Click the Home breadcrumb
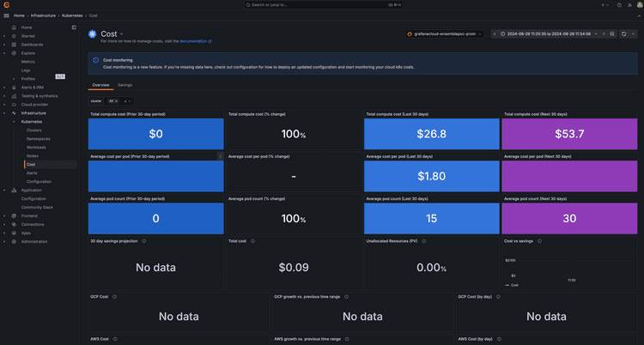The height and width of the screenshot is (345, 644). (19, 15)
